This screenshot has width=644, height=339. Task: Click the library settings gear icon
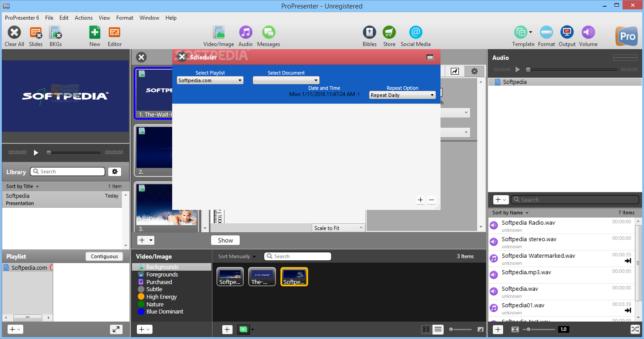pyautogui.click(x=115, y=172)
